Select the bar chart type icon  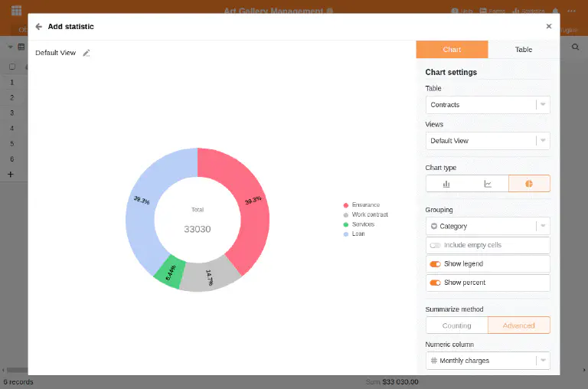pyautogui.click(x=446, y=184)
